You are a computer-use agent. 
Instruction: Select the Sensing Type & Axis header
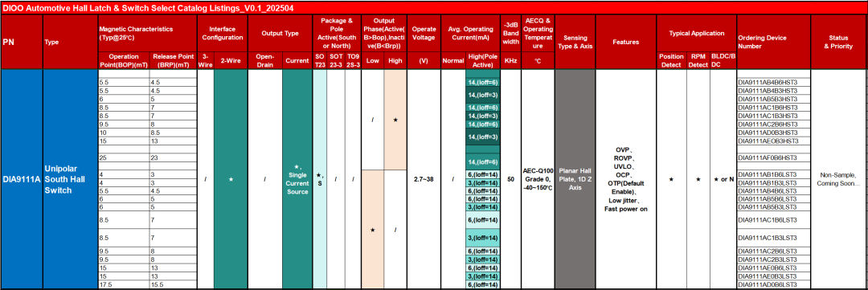coord(575,42)
